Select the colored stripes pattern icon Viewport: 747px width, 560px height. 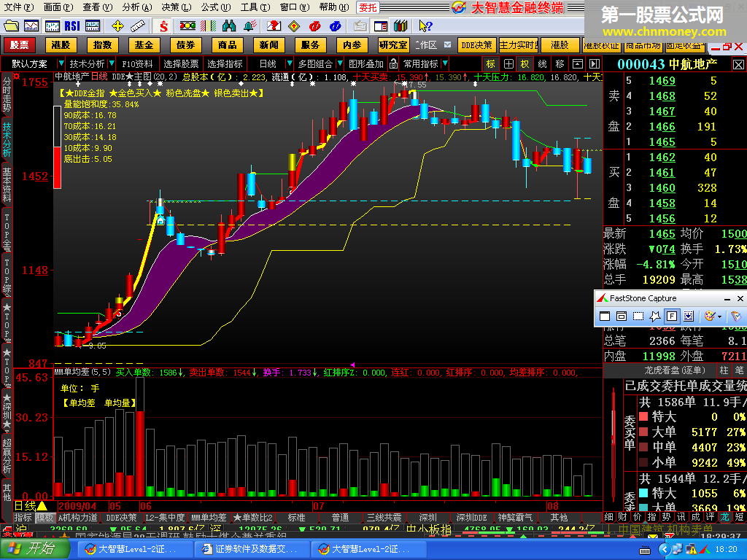(x=208, y=26)
